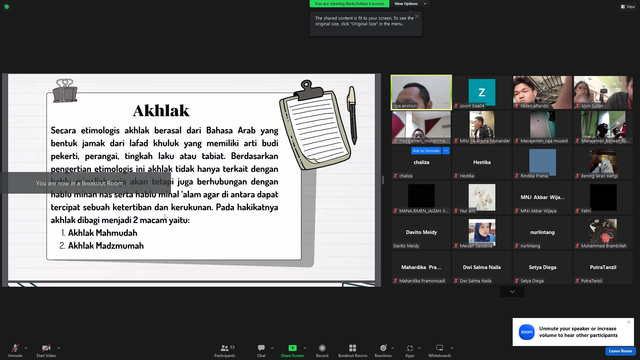Click the Leave Room button

pyautogui.click(x=620, y=351)
